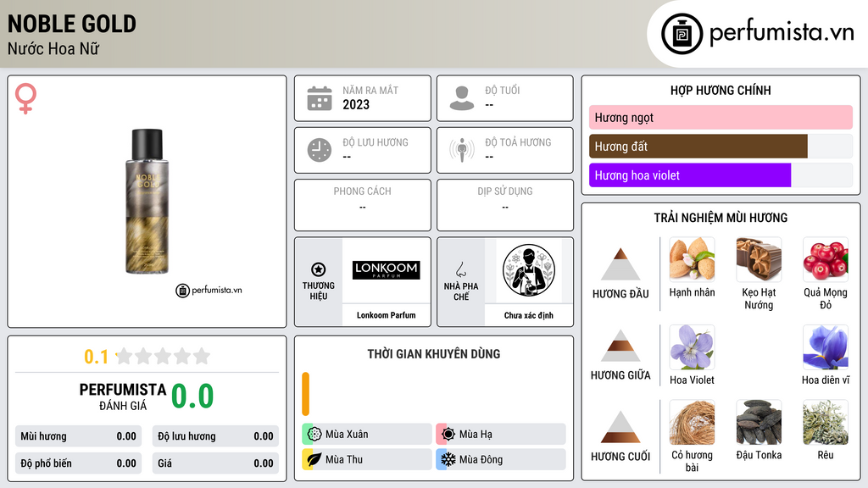The width and height of the screenshot is (868, 488).
Task: Click the female gender symbol icon
Action: (x=25, y=98)
